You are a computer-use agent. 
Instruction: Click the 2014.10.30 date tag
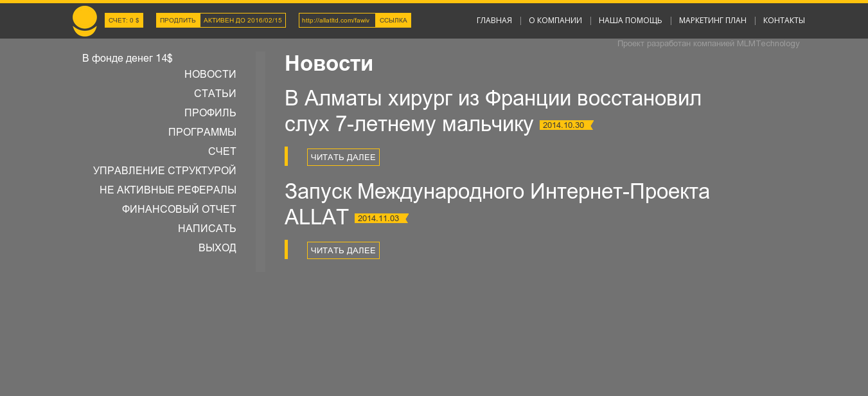[x=566, y=125]
